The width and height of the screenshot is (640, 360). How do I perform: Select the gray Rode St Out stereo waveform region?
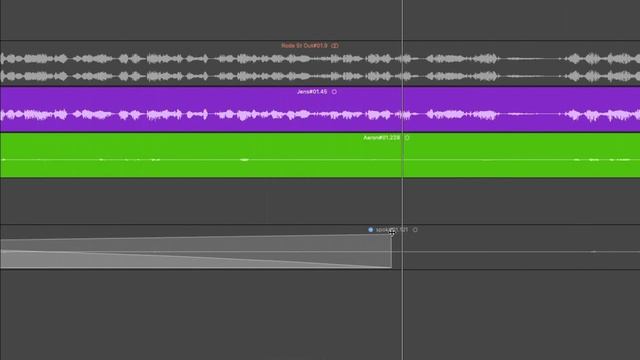pos(320,63)
